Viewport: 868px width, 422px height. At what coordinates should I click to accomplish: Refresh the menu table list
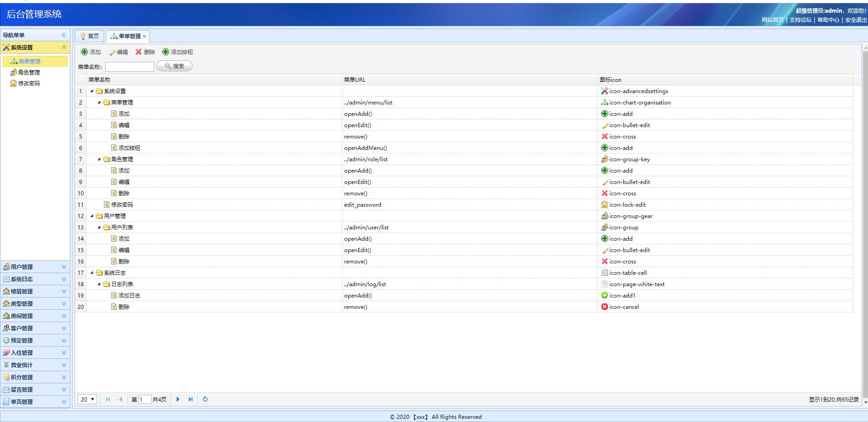coord(205,399)
